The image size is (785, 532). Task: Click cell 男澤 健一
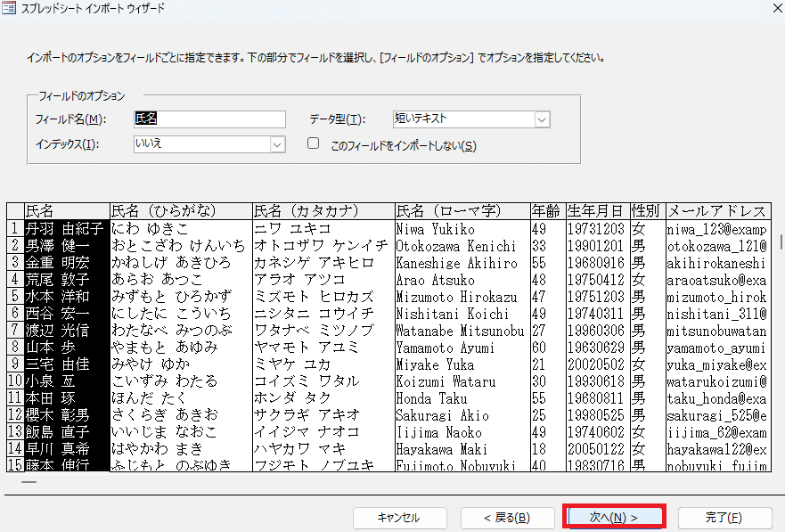tap(67, 246)
